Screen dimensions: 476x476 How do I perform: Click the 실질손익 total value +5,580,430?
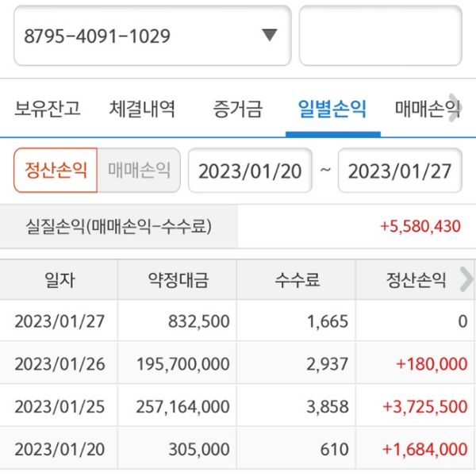click(420, 227)
